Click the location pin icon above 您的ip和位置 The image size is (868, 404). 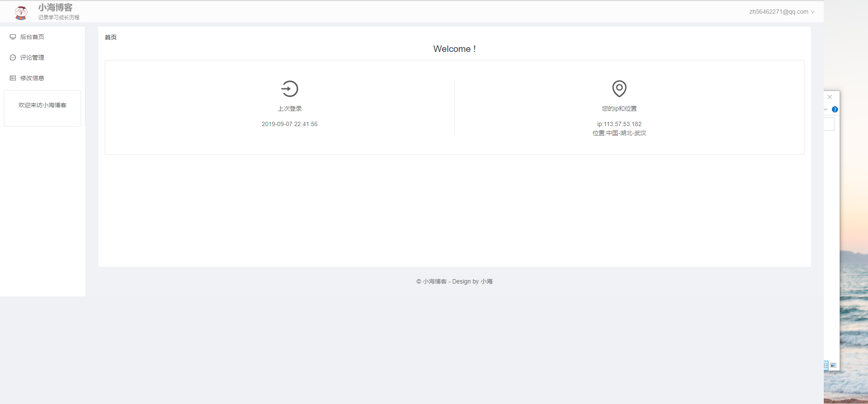pyautogui.click(x=619, y=88)
